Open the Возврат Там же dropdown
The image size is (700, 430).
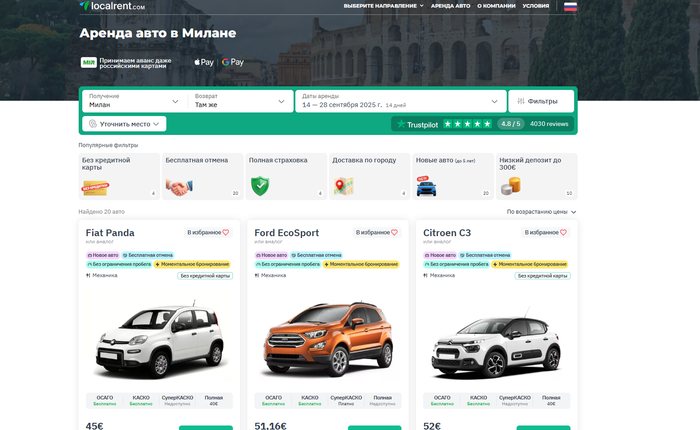point(240,101)
